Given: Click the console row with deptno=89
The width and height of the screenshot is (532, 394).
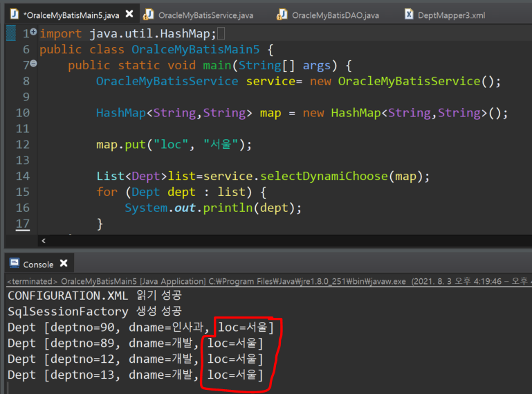Looking at the screenshot, I should (135, 343).
